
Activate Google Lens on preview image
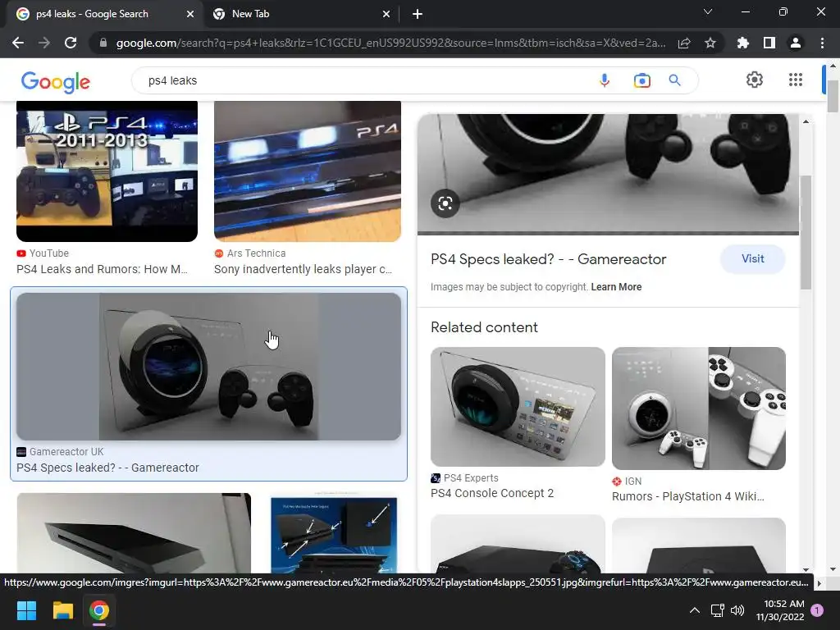[x=445, y=203]
